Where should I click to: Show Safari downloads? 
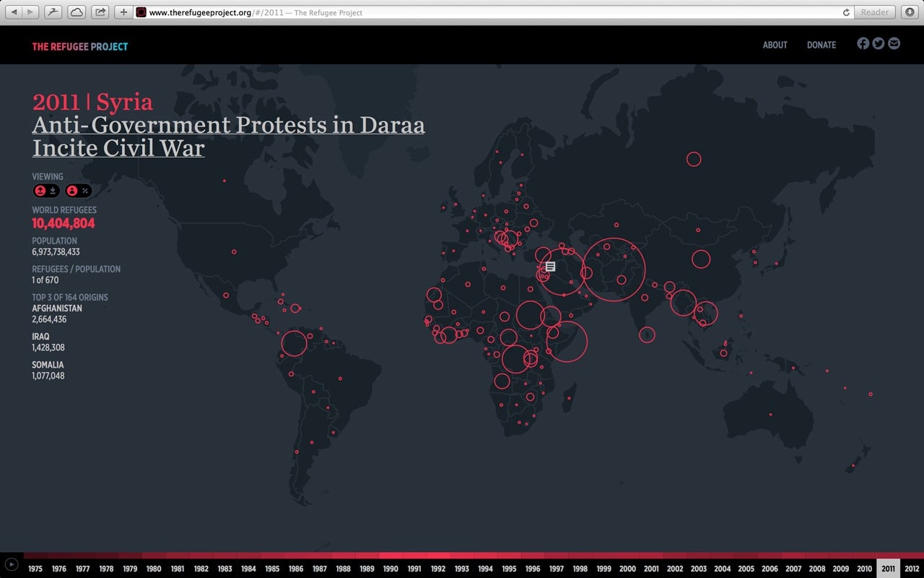point(909,12)
